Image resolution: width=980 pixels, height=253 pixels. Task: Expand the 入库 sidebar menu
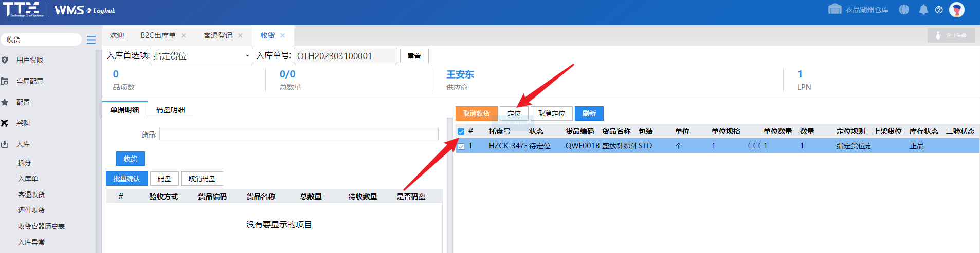[23, 144]
